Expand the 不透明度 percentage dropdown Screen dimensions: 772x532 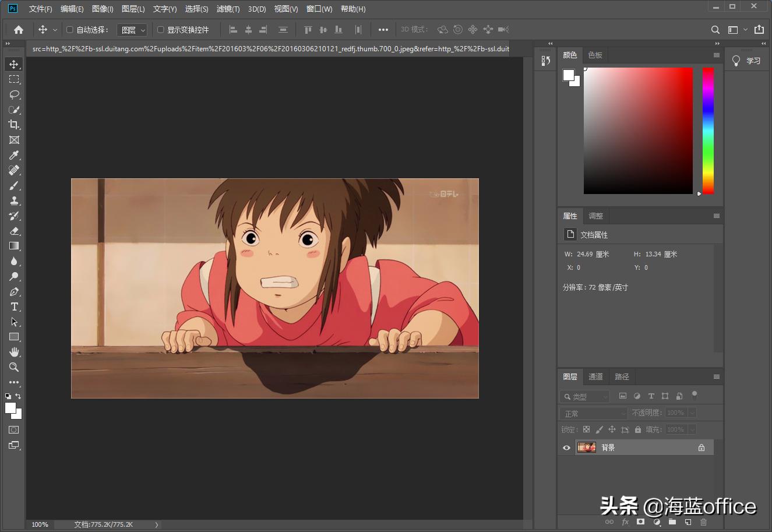point(693,412)
